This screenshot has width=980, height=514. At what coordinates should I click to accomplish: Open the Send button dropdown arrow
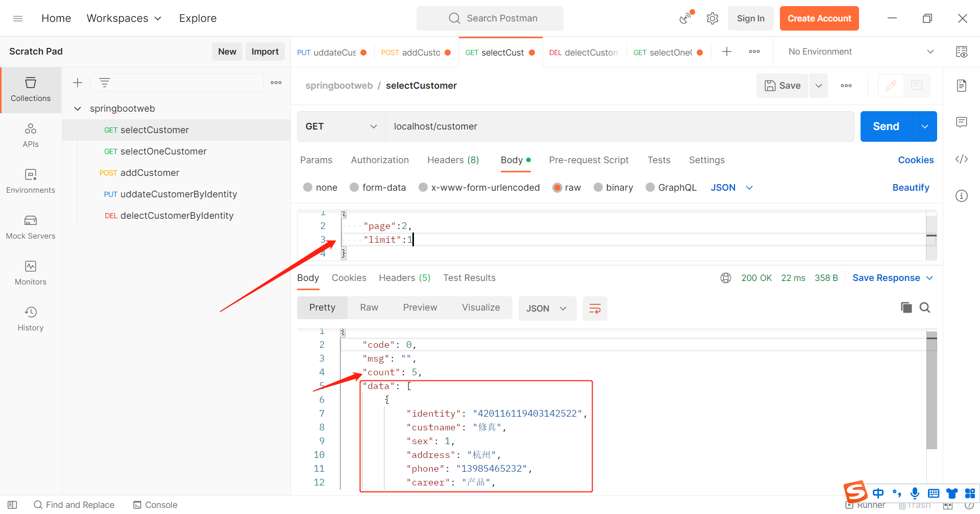click(x=925, y=126)
